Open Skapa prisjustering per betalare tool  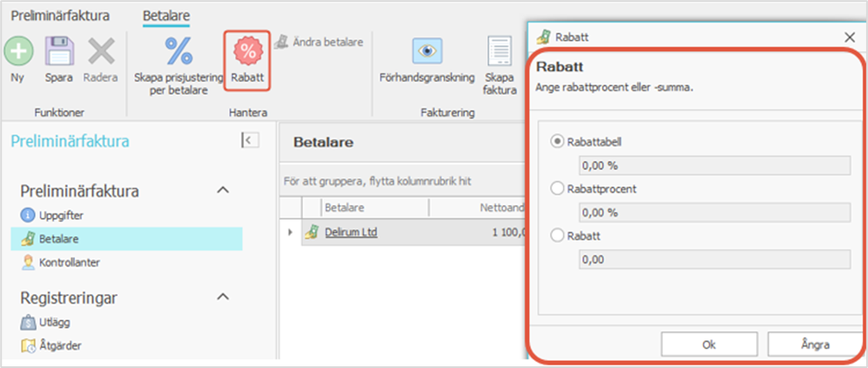point(178,52)
